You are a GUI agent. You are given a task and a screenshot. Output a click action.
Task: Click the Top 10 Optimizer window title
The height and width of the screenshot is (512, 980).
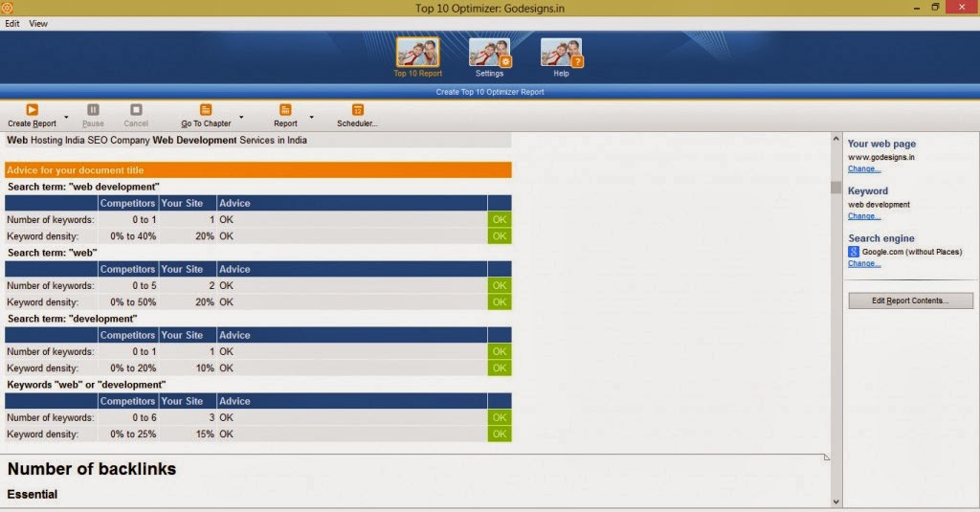pyautogui.click(x=489, y=8)
